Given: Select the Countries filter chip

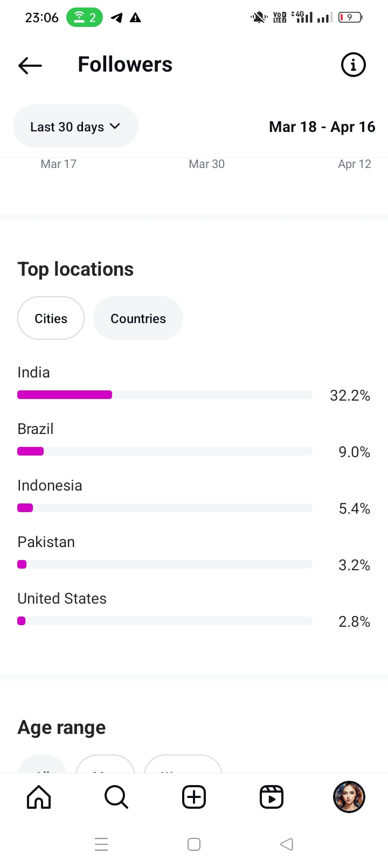Looking at the screenshot, I should (x=138, y=318).
